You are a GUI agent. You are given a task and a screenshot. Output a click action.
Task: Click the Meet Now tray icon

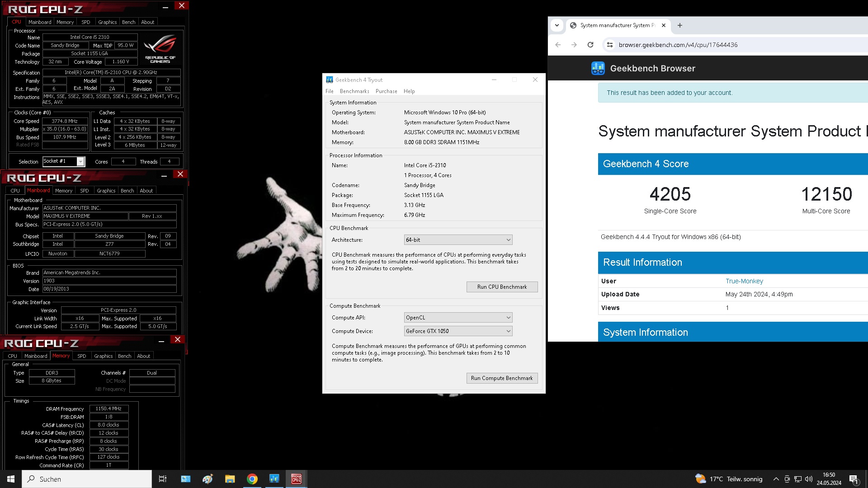pos(787,479)
